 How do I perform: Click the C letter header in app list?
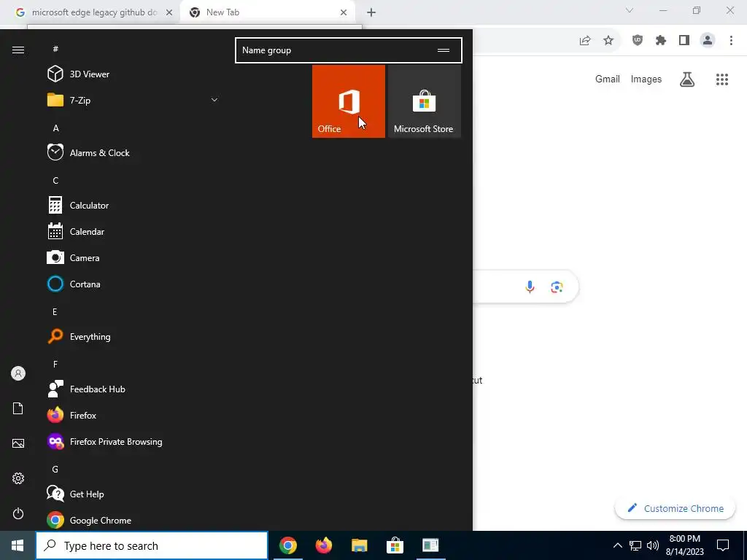(x=55, y=180)
